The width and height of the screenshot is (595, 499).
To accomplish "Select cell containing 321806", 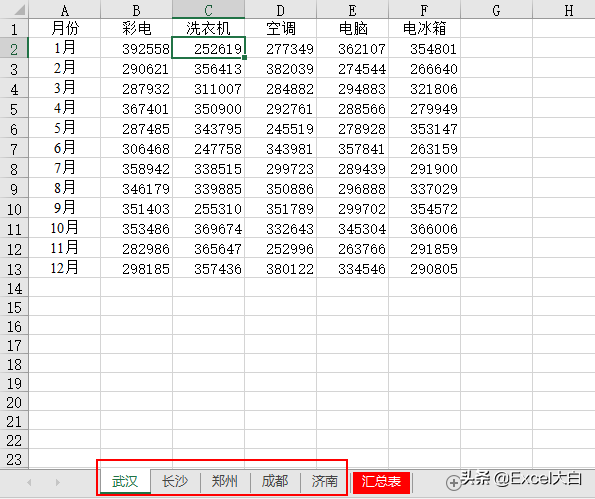I will [x=424, y=88].
